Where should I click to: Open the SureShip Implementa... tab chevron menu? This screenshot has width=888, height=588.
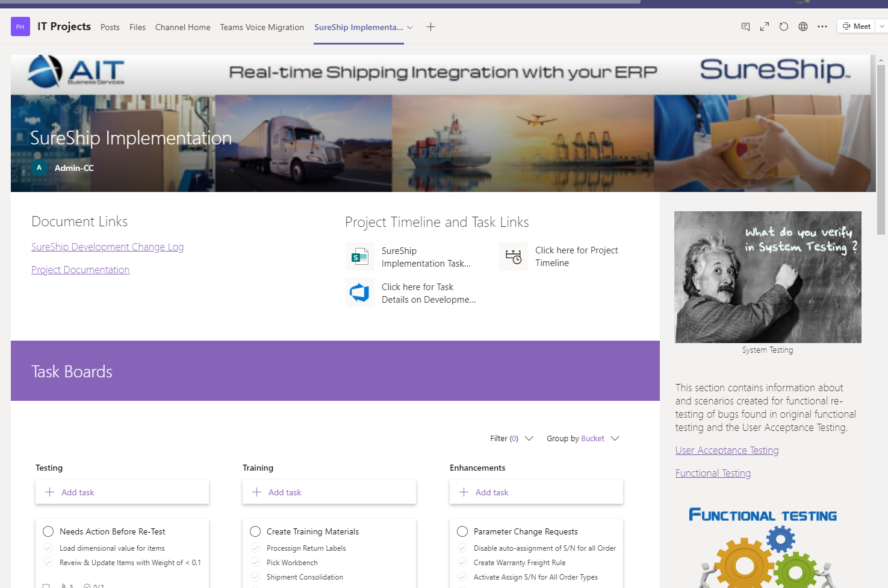click(410, 27)
